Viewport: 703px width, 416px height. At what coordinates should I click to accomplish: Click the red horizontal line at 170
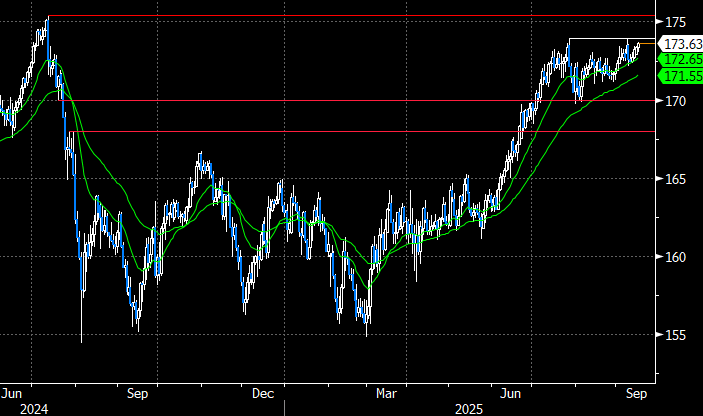[300, 101]
